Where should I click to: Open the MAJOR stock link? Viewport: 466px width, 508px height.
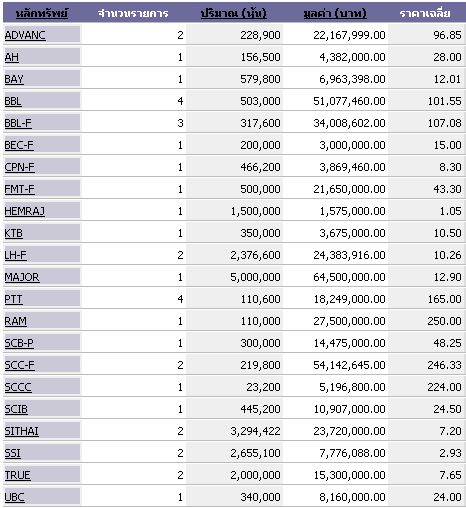tap(22, 277)
